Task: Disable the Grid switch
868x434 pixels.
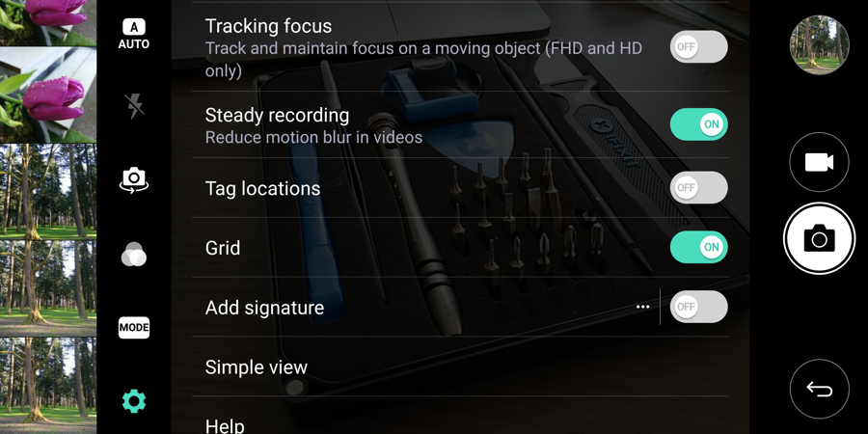Action: click(698, 247)
